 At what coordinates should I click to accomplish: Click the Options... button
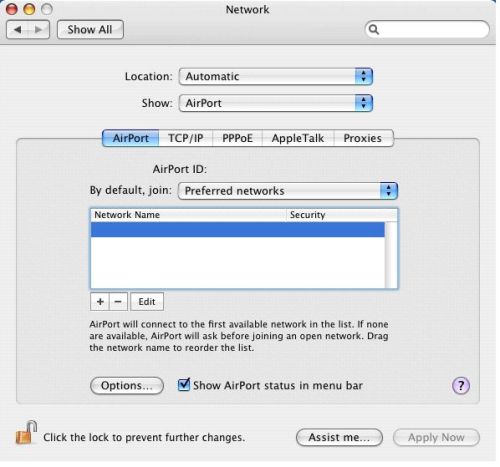[x=127, y=386]
